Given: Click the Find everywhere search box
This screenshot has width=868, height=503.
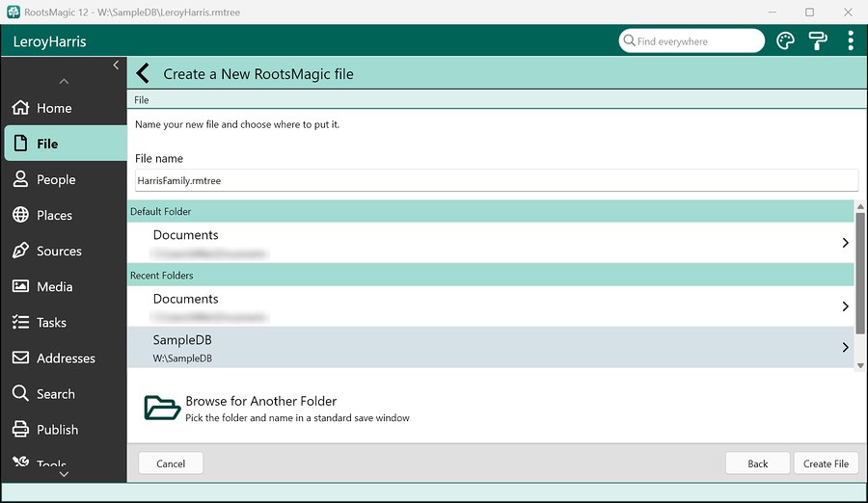Looking at the screenshot, I should [692, 40].
